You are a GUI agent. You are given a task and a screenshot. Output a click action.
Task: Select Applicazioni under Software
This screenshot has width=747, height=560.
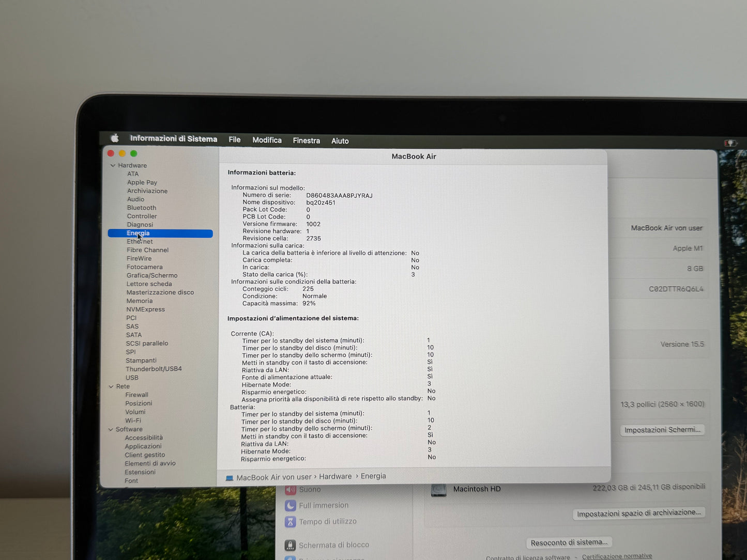[x=143, y=446]
